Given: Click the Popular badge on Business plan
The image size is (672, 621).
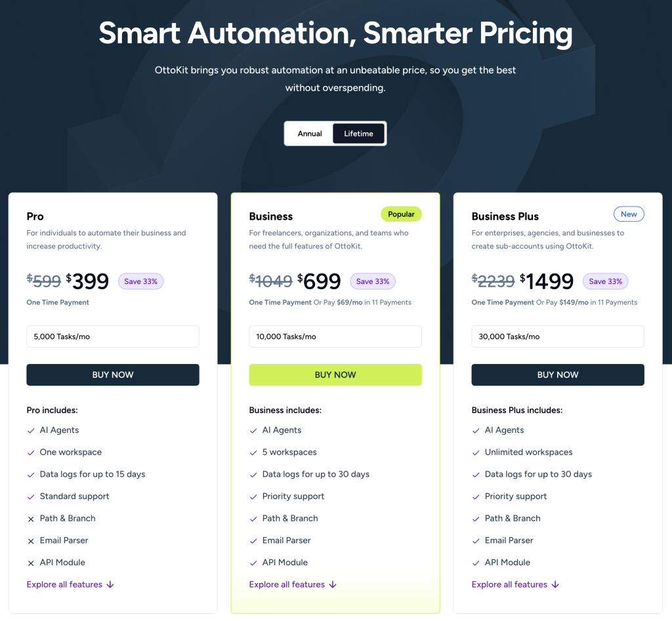Looking at the screenshot, I should click(401, 214).
